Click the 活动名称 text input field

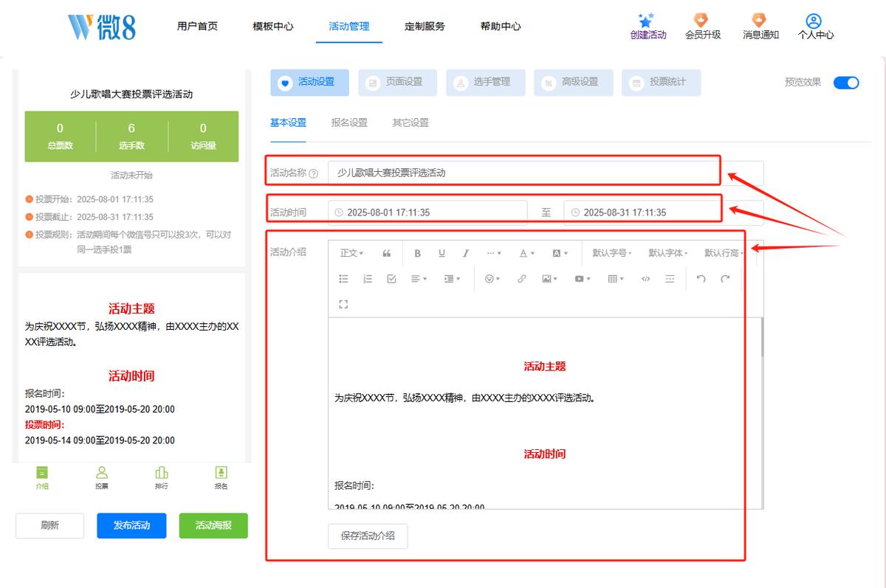click(546, 173)
